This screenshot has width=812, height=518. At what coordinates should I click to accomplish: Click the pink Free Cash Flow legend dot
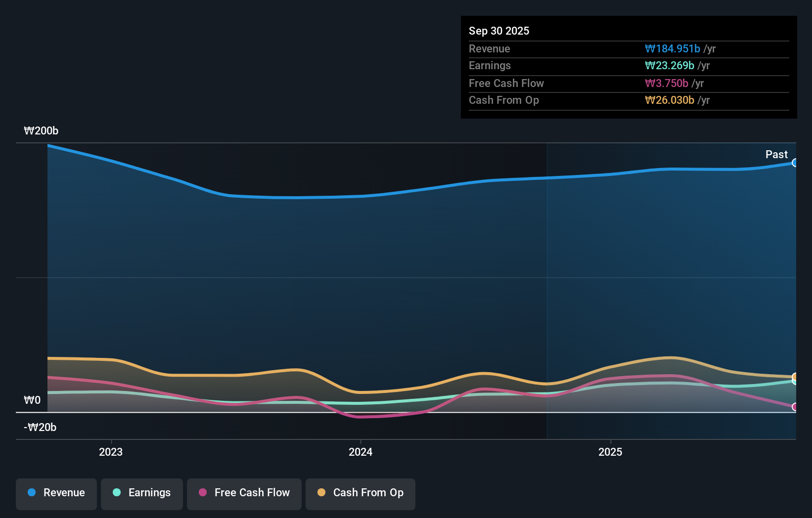(x=203, y=493)
